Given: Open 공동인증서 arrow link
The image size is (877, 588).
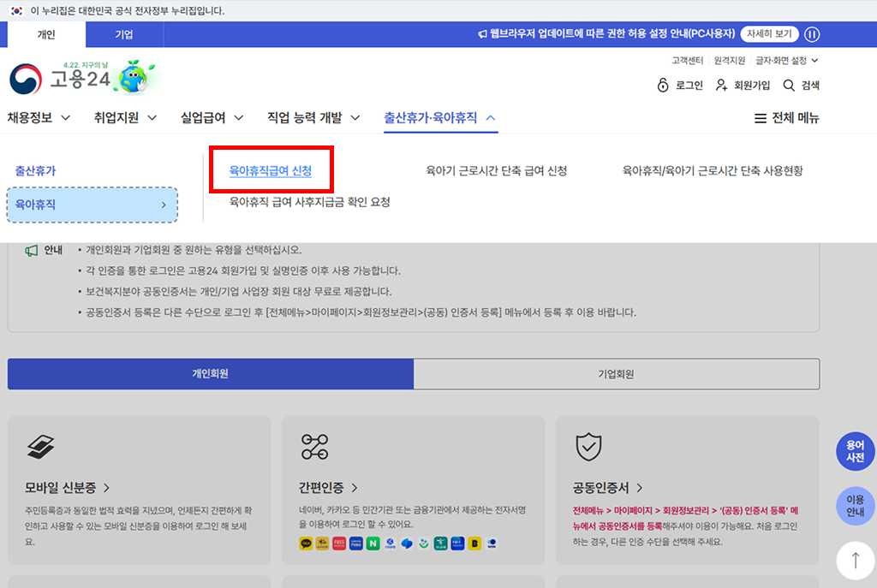Looking at the screenshot, I should [640, 488].
